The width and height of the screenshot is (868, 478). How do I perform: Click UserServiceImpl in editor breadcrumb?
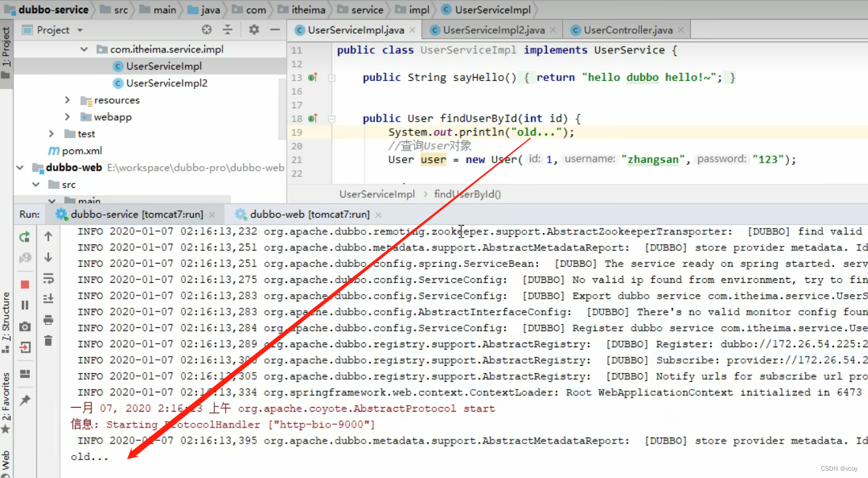pyautogui.click(x=377, y=194)
